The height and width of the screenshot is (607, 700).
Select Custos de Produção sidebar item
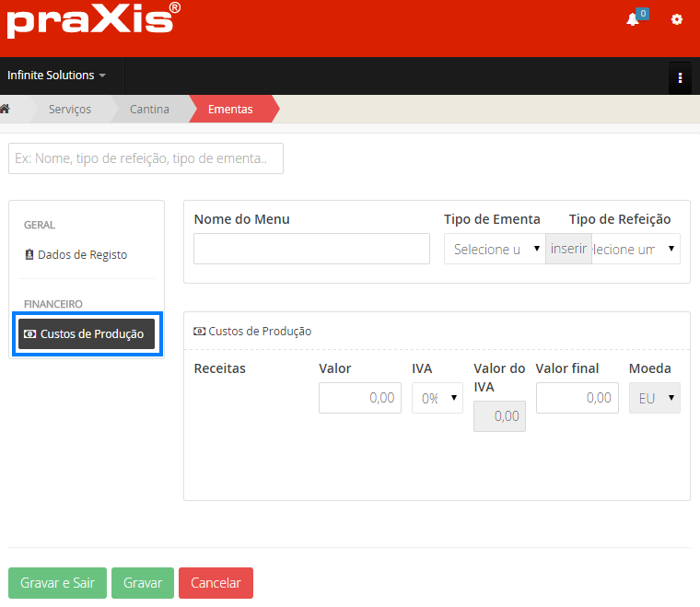(x=87, y=333)
